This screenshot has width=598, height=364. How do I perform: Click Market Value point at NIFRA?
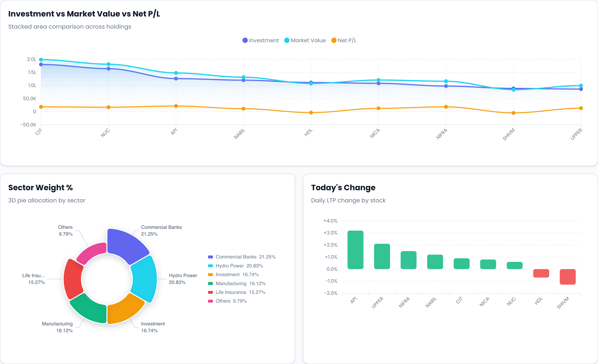coord(446,81)
